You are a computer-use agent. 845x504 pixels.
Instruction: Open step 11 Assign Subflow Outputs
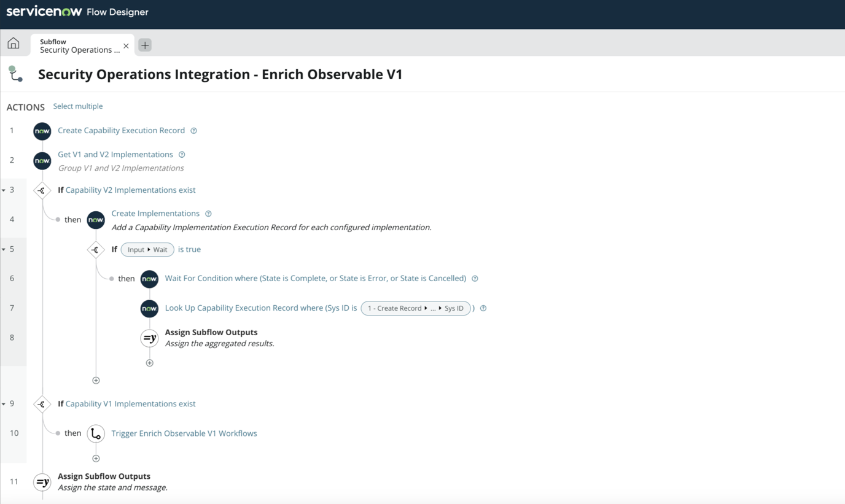[x=104, y=476]
